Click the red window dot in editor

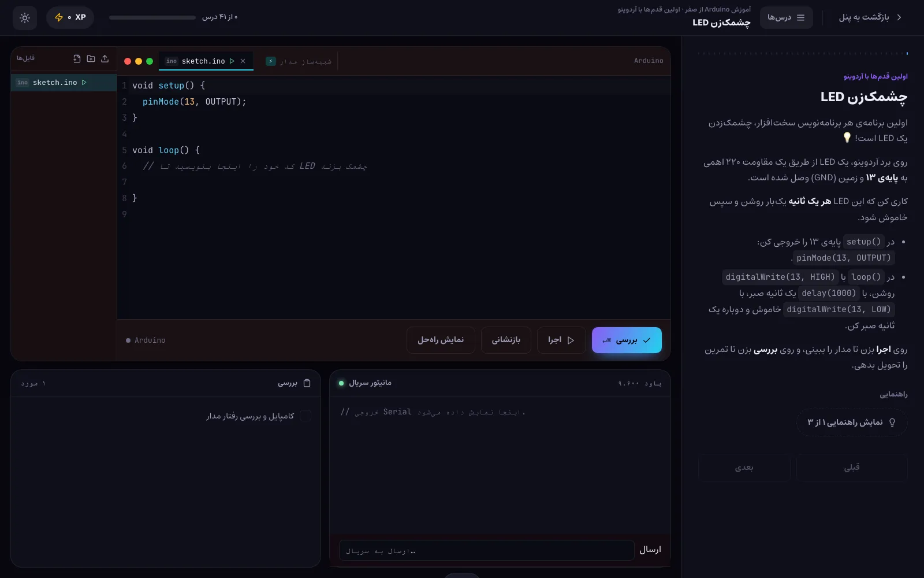click(128, 61)
